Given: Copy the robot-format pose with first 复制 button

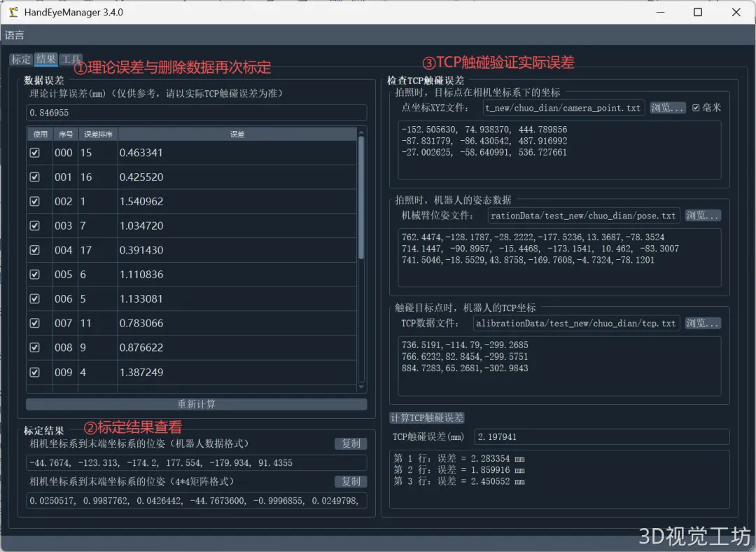Looking at the screenshot, I should [x=351, y=443].
